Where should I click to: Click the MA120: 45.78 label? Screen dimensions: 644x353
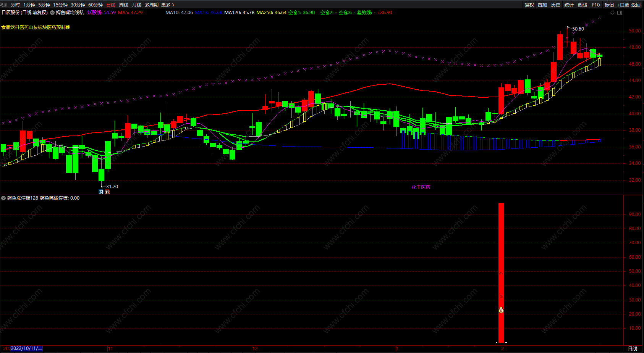(x=239, y=13)
